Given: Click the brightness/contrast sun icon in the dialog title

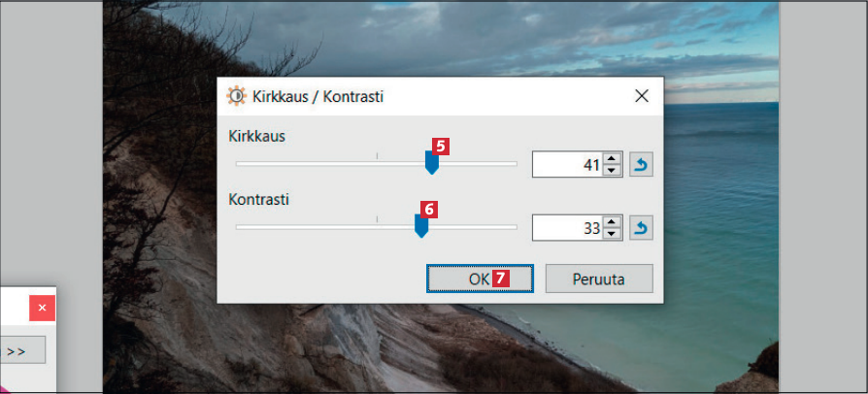Looking at the screenshot, I should 236,96.
